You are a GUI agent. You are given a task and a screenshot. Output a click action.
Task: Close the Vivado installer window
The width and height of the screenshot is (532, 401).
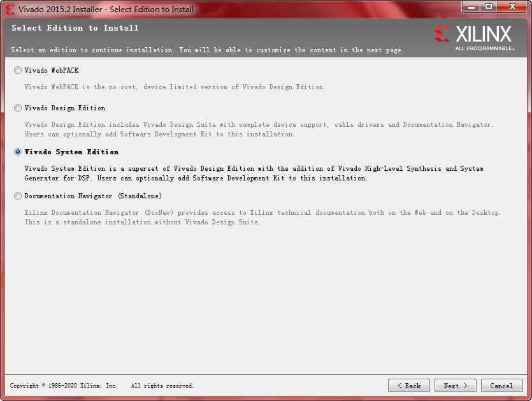pos(513,6)
